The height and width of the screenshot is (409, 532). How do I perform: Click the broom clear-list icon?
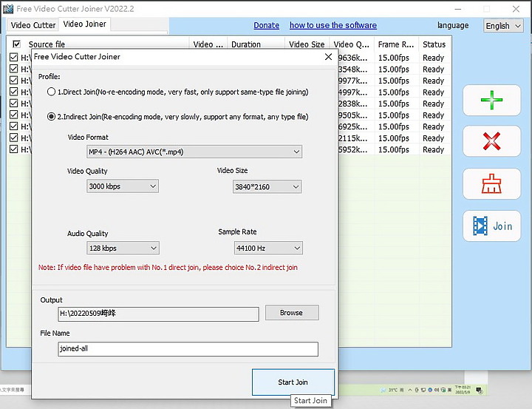point(491,183)
